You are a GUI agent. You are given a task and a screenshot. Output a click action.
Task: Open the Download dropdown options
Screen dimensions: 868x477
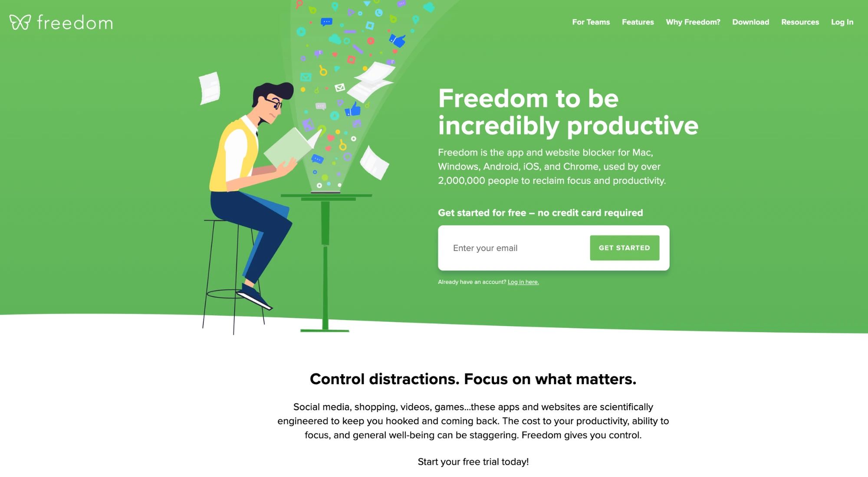(x=750, y=22)
